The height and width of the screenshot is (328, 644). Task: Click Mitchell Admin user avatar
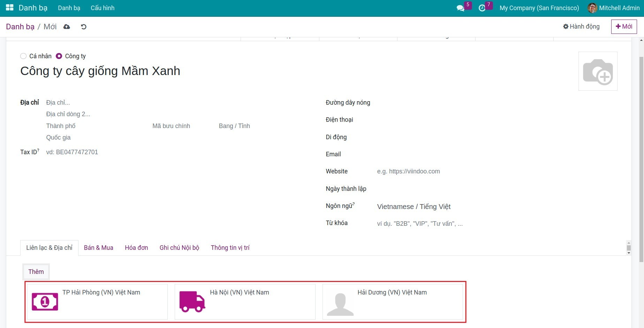(x=592, y=8)
